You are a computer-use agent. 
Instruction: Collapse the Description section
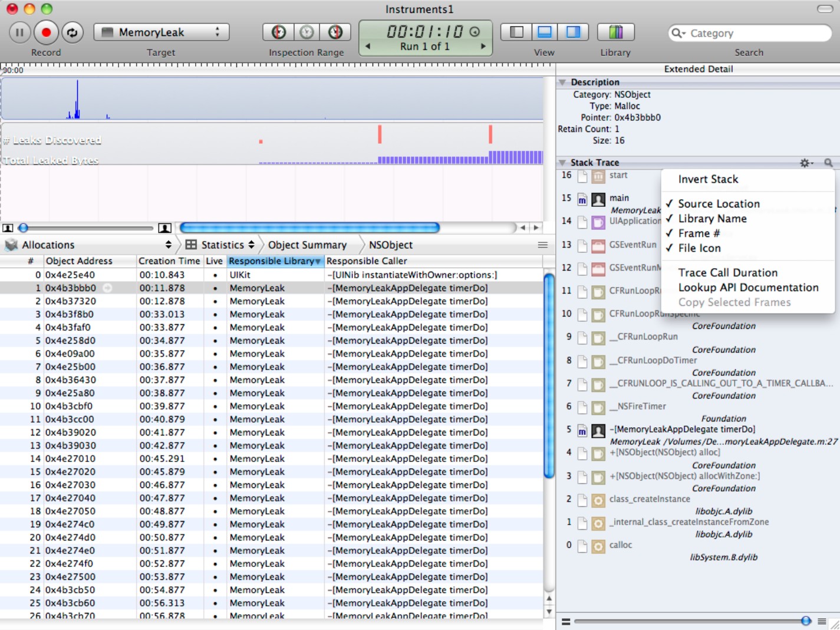click(562, 82)
